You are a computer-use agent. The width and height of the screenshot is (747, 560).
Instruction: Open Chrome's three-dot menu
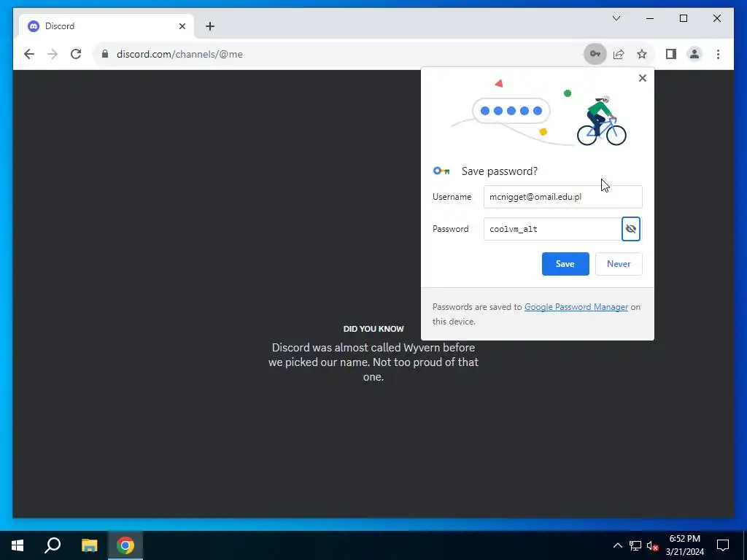tap(718, 54)
